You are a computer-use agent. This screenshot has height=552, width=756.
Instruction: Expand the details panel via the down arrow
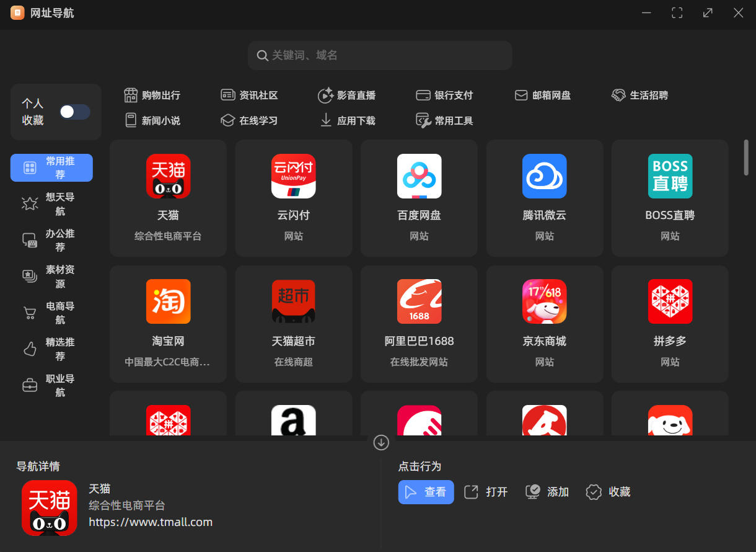[x=380, y=443]
